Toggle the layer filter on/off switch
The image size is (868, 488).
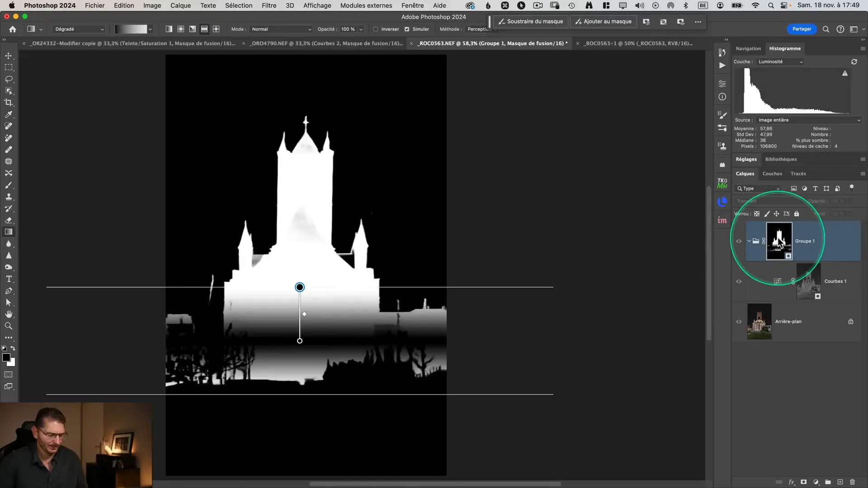pos(852,187)
